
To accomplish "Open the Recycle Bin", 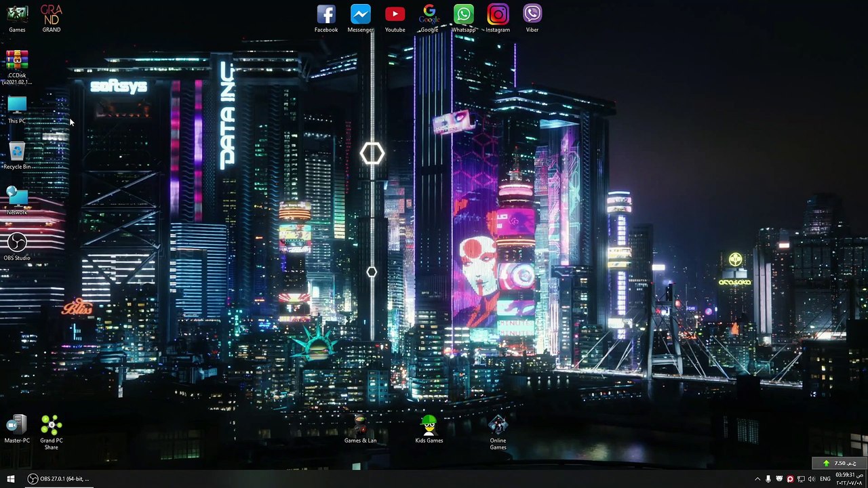I will pyautogui.click(x=17, y=155).
